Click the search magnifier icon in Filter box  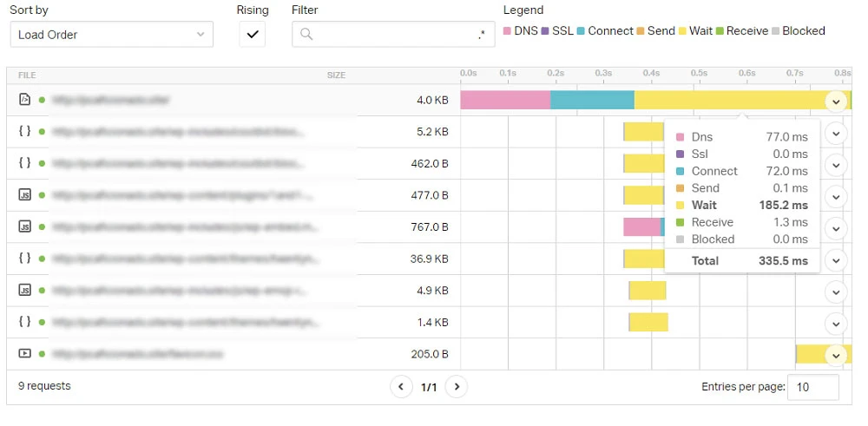click(306, 35)
